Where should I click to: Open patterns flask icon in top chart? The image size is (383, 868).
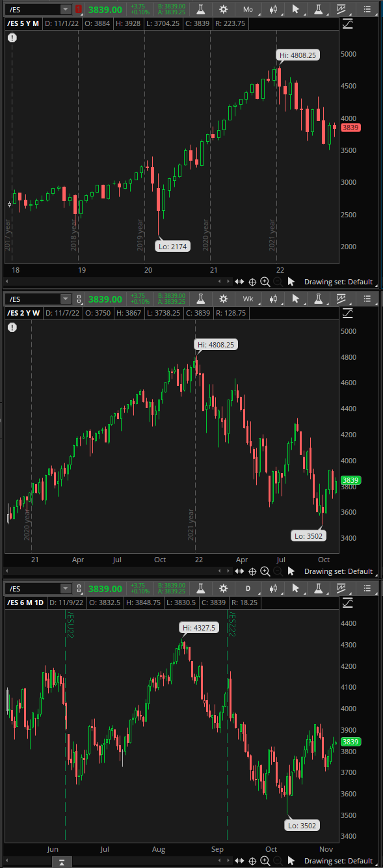(x=318, y=10)
